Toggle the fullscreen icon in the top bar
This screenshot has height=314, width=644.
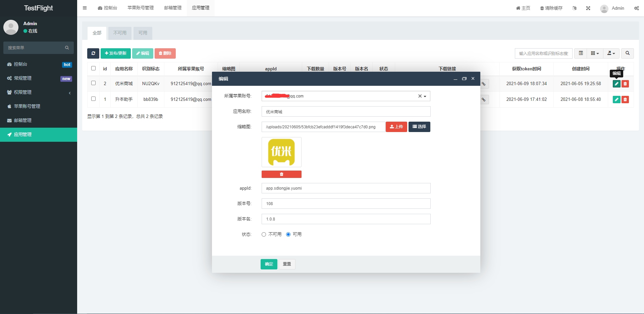point(588,8)
